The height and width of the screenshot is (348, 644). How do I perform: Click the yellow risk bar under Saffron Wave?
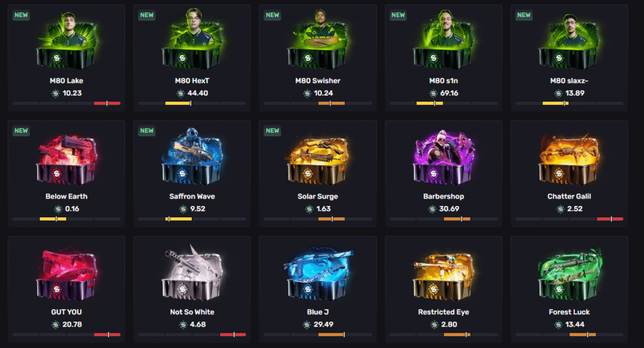(179, 219)
